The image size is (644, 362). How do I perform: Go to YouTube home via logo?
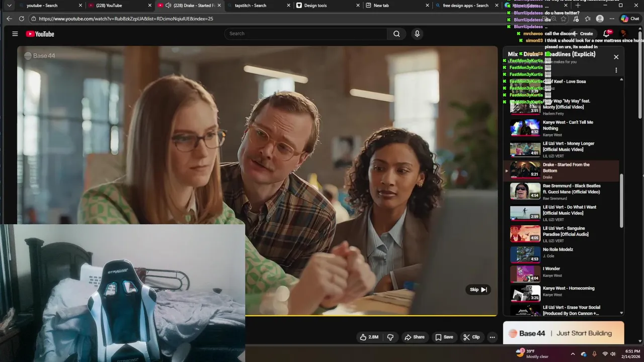pos(40,34)
